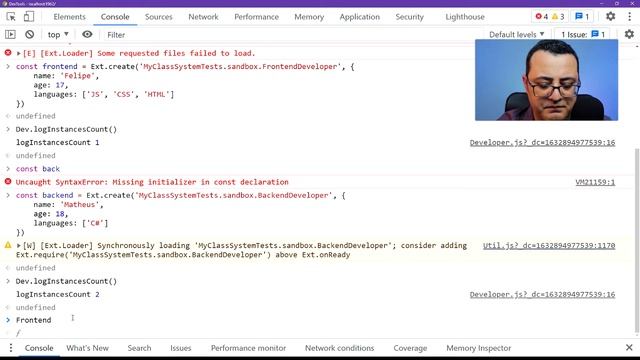The height and width of the screenshot is (360, 640).
Task: Activate the inspect element picker icon
Action: pos(11,17)
